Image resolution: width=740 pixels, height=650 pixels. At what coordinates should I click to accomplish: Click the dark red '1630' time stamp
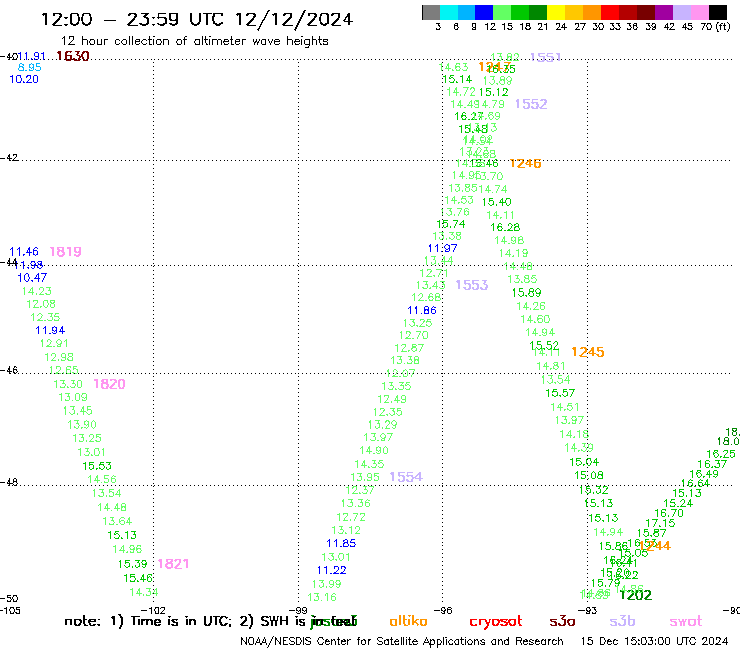[x=73, y=56]
